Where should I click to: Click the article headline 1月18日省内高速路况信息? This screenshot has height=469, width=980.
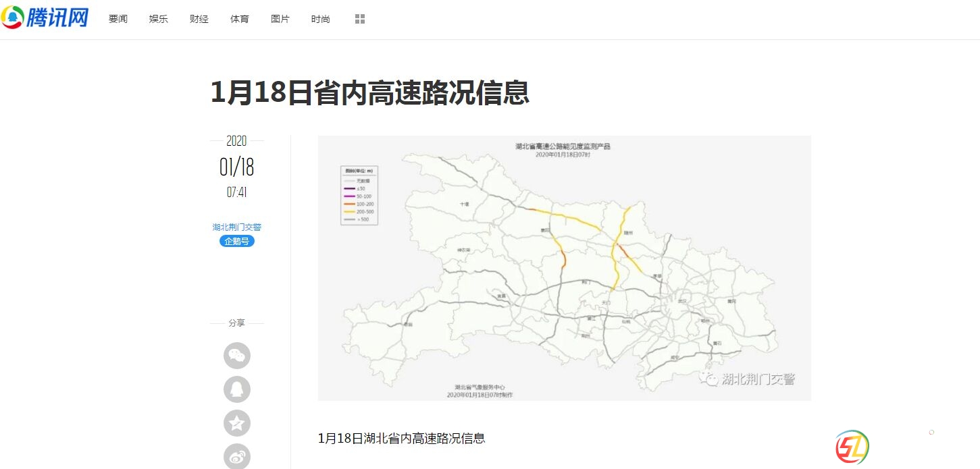(369, 92)
